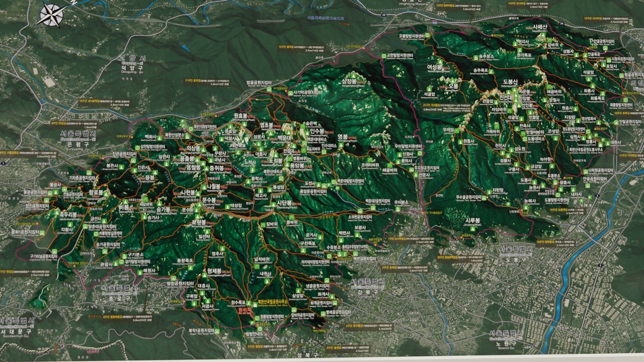Click the marker beside 밤골공원지킴터
The width and height of the screenshot is (644, 362).
pos(269,89)
